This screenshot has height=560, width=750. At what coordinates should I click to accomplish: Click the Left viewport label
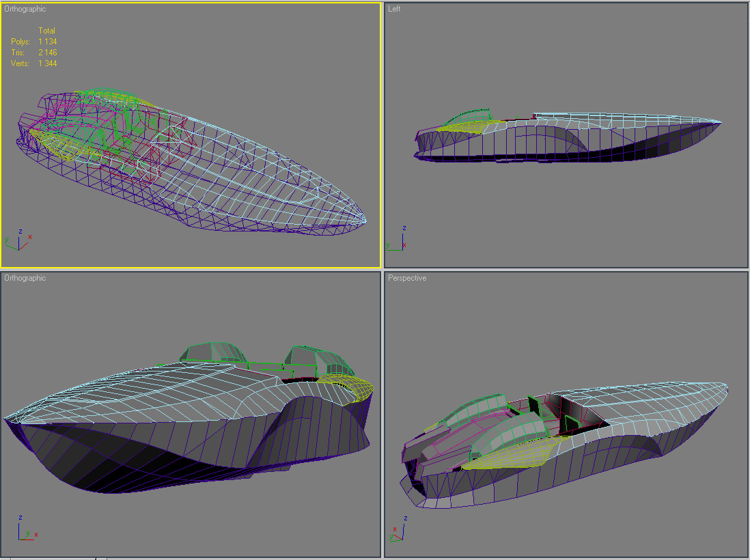[x=394, y=9]
